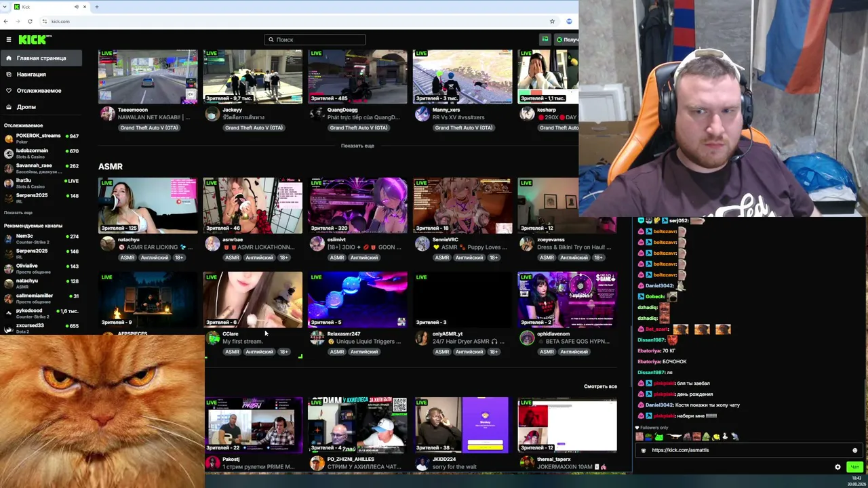Click ophidiavenom's channel avatar

click(526, 338)
